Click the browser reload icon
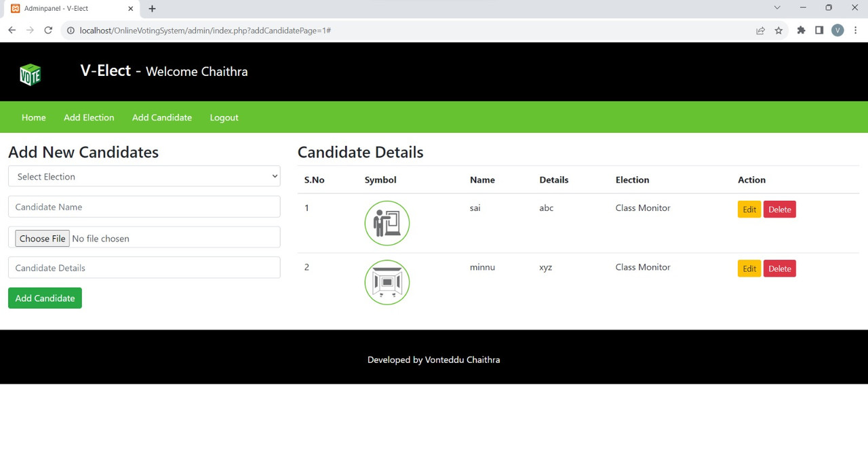This screenshot has width=868, height=455. pyautogui.click(x=47, y=31)
